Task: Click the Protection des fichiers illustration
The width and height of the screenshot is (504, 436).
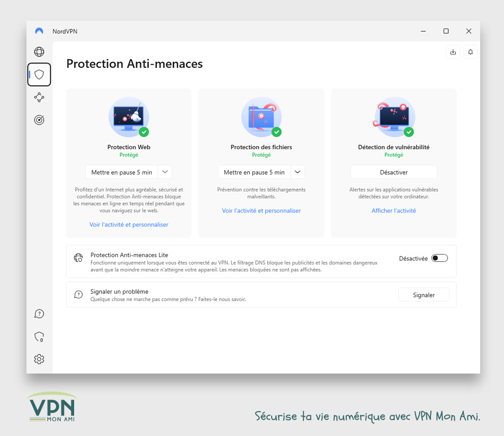Action: point(262,117)
